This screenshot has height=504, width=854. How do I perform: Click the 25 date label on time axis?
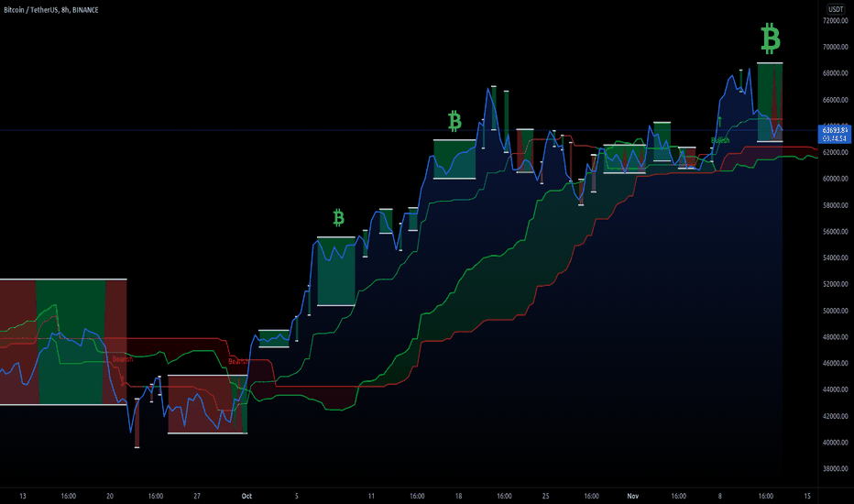545,496
